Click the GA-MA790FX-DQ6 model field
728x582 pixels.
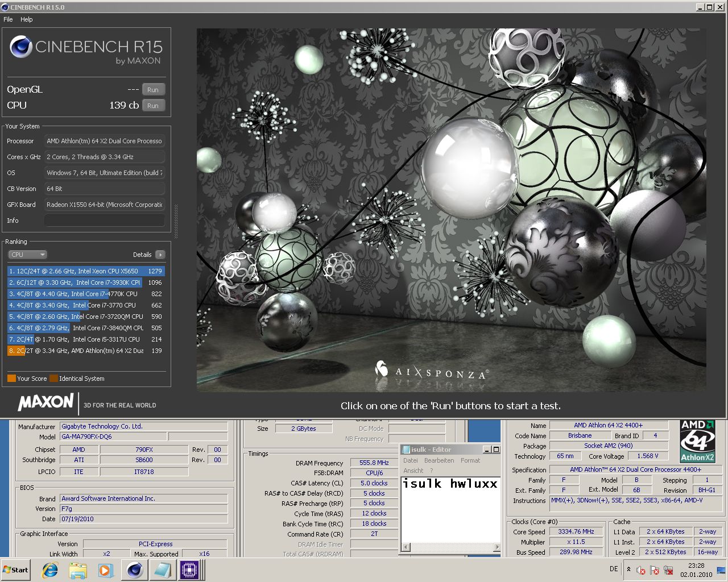[114, 437]
